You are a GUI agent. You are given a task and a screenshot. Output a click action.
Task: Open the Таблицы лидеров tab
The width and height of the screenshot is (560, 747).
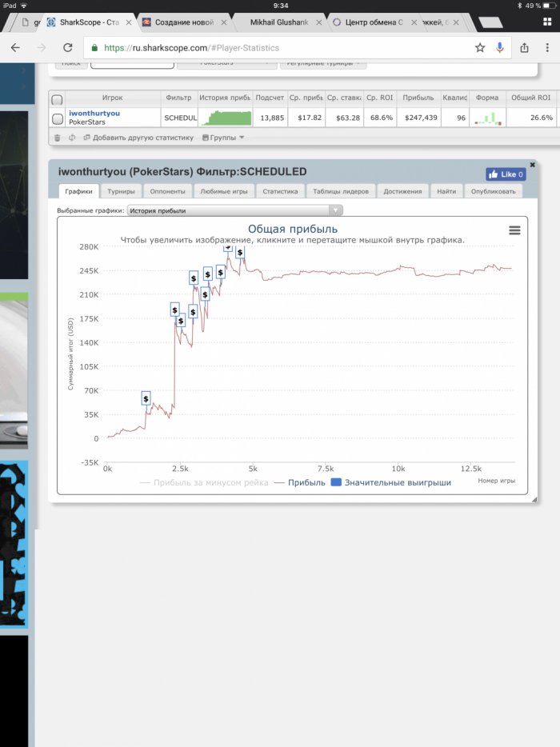[x=341, y=191]
